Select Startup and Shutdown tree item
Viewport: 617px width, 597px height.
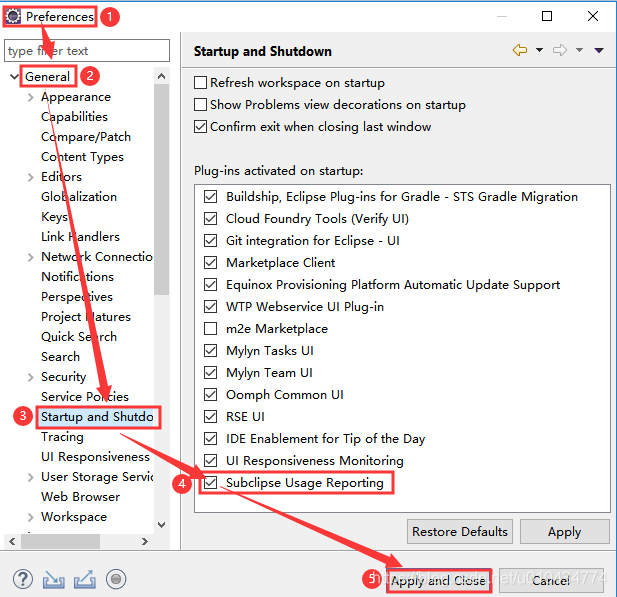(x=97, y=417)
